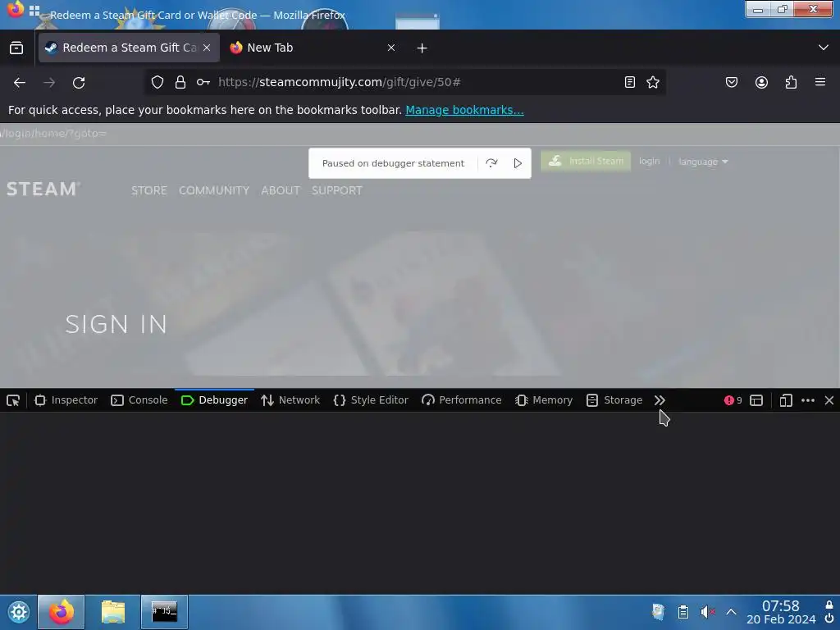840x630 pixels.
Task: Open the ABOUT page on Steam
Action: click(x=281, y=190)
